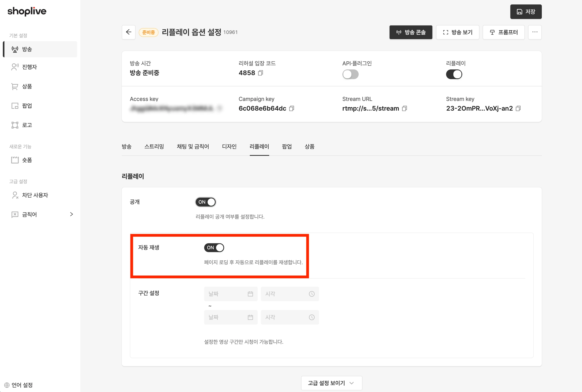
Task: Click the 23-2OmPR...VoXj-an2 stream key text
Action: tap(479, 108)
